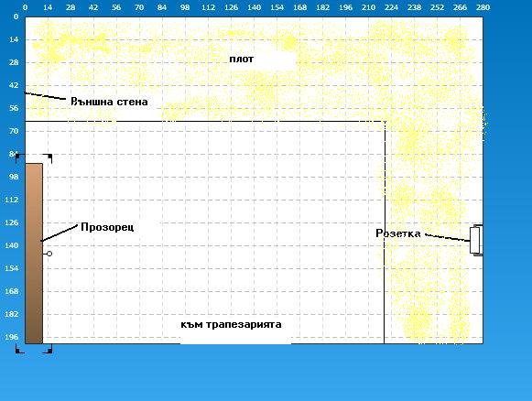The image size is (532, 401).
Task: Click the 140 mark on the top ruler
Action: pyautogui.click(x=254, y=7)
